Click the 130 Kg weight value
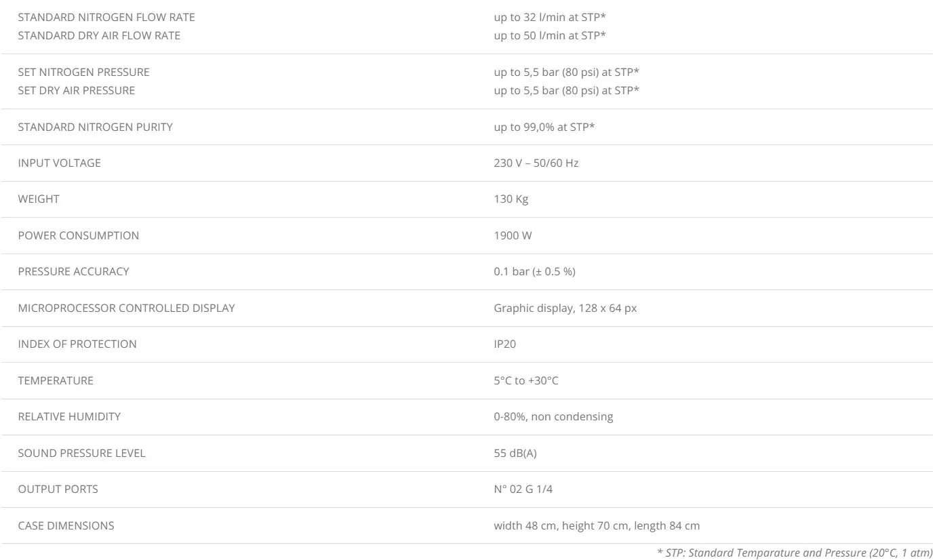This screenshot has height=560, width=937. point(511,199)
